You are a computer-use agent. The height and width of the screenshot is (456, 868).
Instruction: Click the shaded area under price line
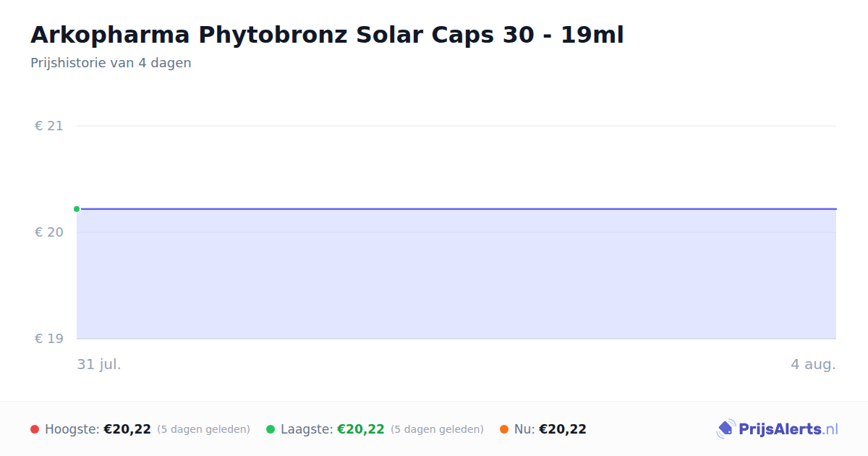tap(456, 274)
